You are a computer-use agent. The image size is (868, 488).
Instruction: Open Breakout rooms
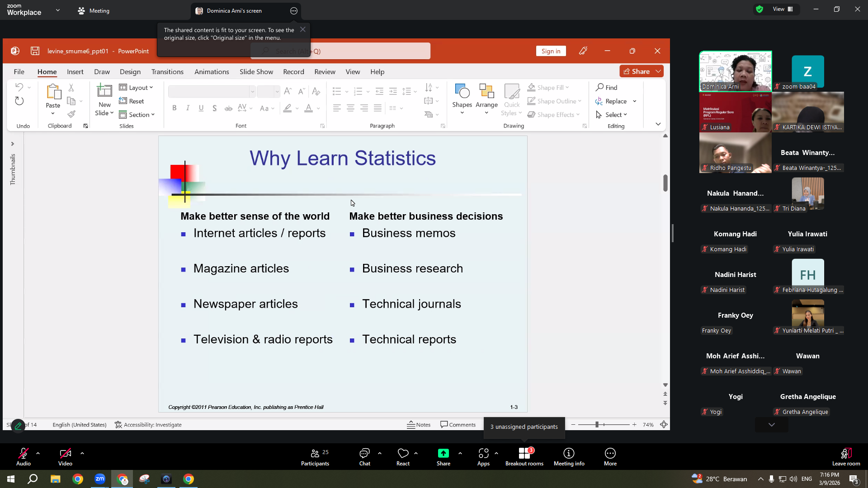pyautogui.click(x=524, y=457)
